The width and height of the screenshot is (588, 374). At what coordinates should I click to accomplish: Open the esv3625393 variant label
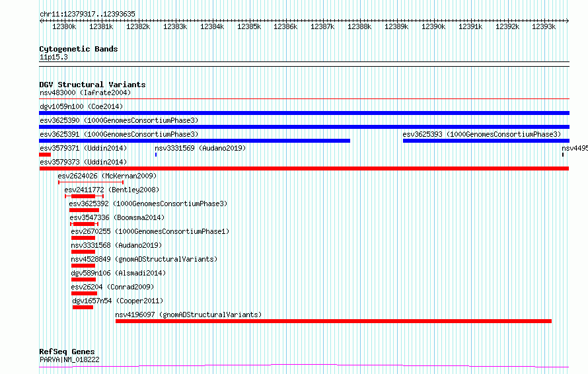tap(482, 134)
